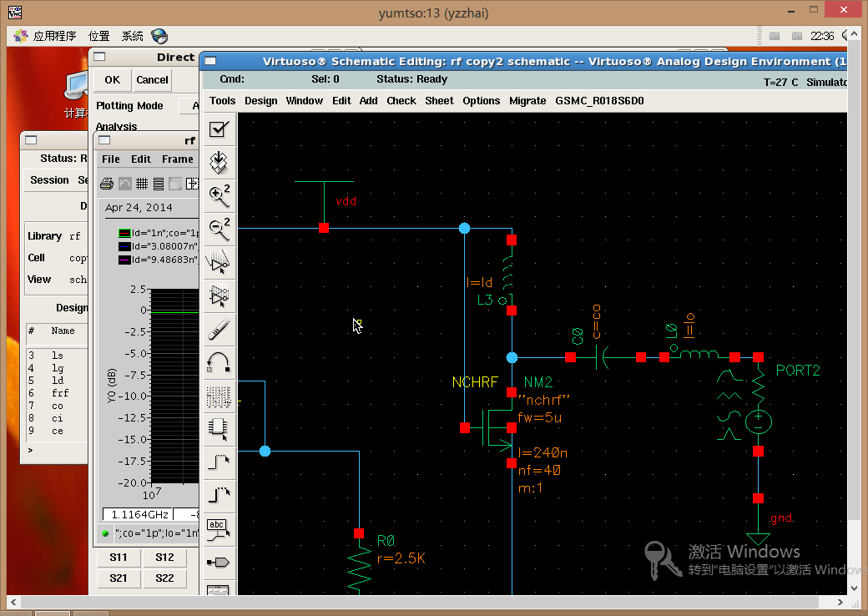868x616 pixels.
Task: Zoom in by 2 using magnifier icon
Action: coord(219,196)
